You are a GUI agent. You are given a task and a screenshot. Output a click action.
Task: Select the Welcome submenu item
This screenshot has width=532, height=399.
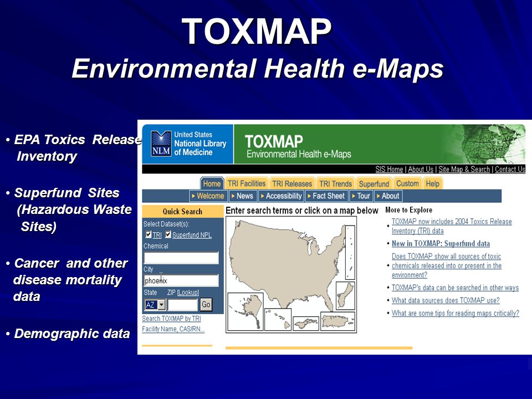coord(208,196)
